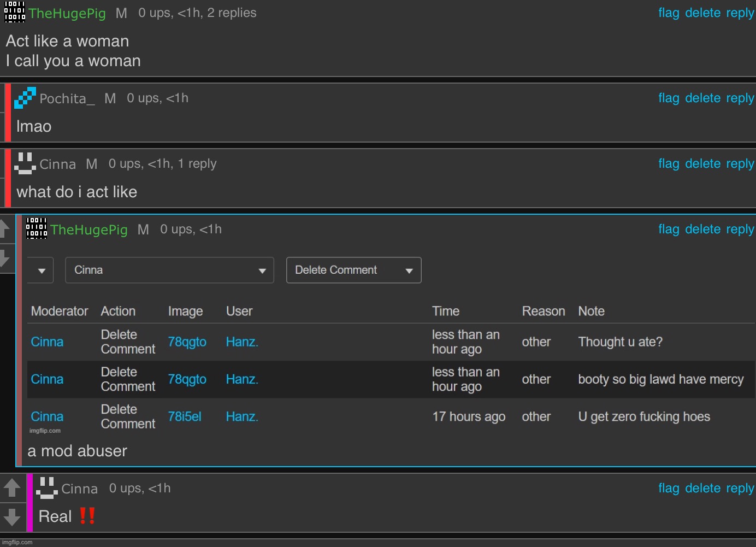Click the 'Thought u ate?' note
This screenshot has height=547, width=756.
(x=620, y=342)
